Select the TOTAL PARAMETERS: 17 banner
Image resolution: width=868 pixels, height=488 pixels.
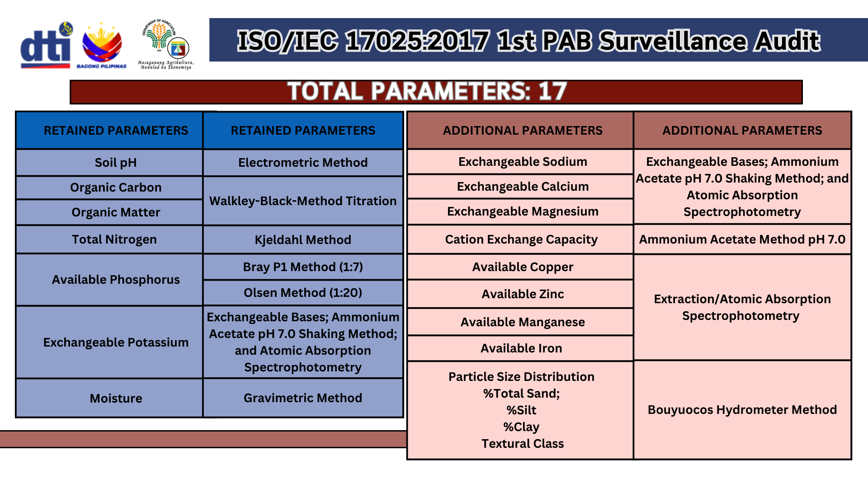click(436, 92)
